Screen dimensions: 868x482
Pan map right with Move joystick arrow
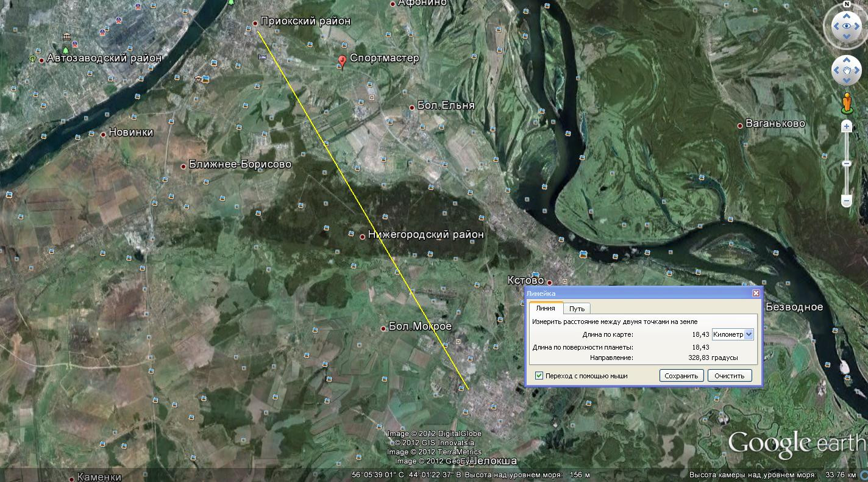click(858, 71)
